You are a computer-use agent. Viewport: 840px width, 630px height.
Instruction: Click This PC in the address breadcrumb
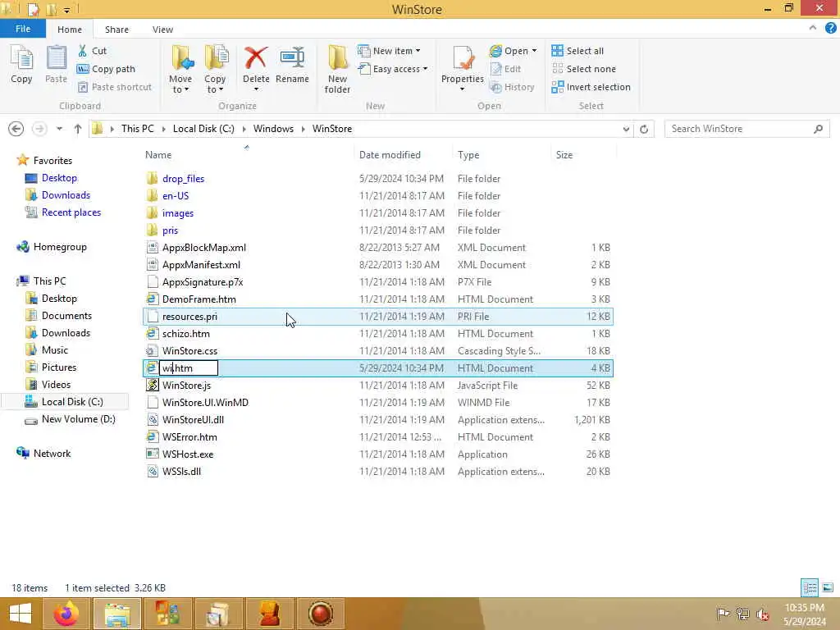pos(137,129)
